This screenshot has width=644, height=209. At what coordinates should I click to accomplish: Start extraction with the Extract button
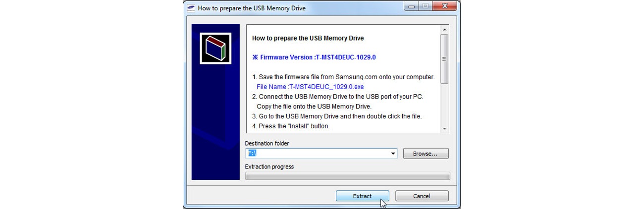tap(362, 196)
